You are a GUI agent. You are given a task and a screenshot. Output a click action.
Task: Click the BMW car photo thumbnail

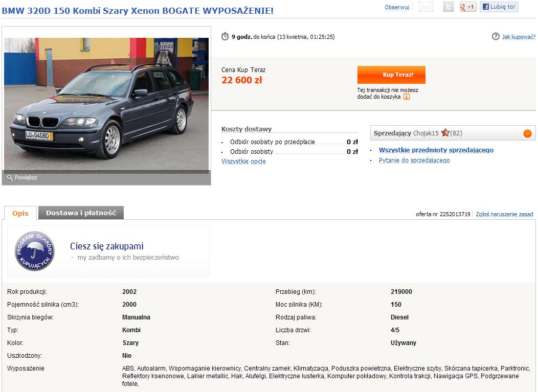106,104
